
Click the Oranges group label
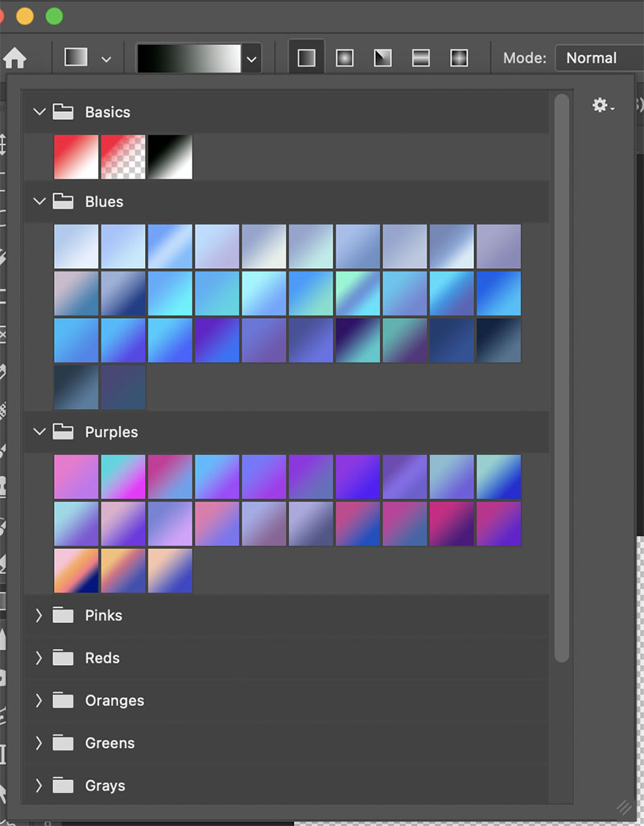[x=115, y=701]
